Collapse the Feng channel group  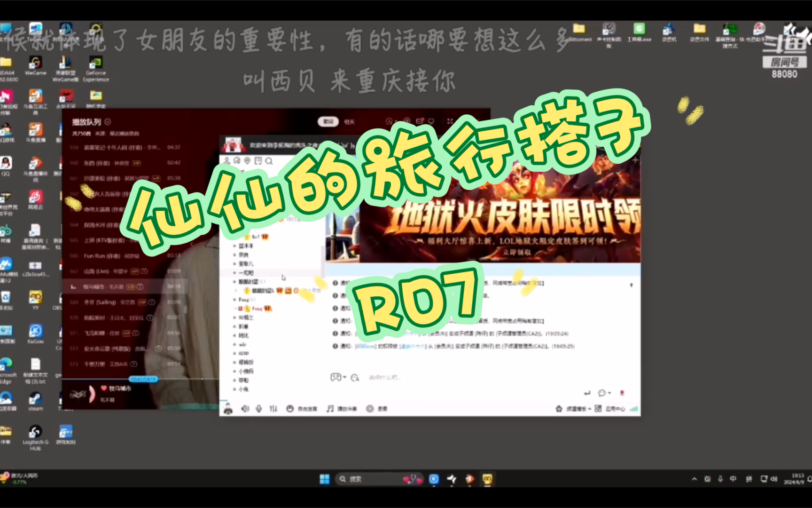point(234,300)
